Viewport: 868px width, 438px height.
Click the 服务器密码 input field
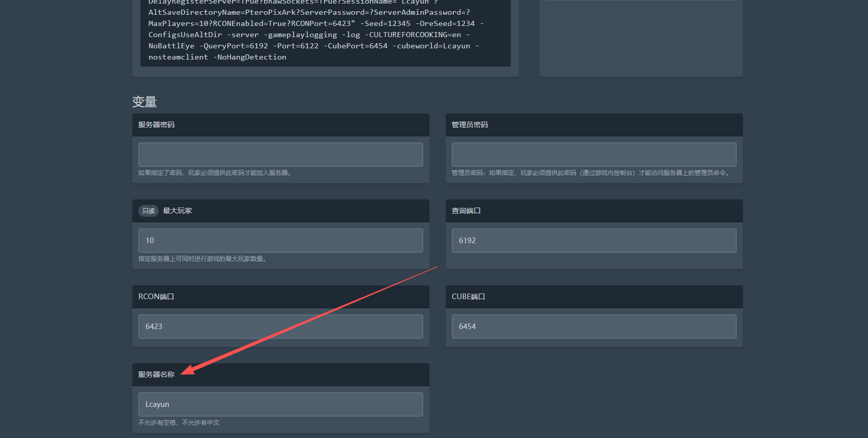click(280, 155)
